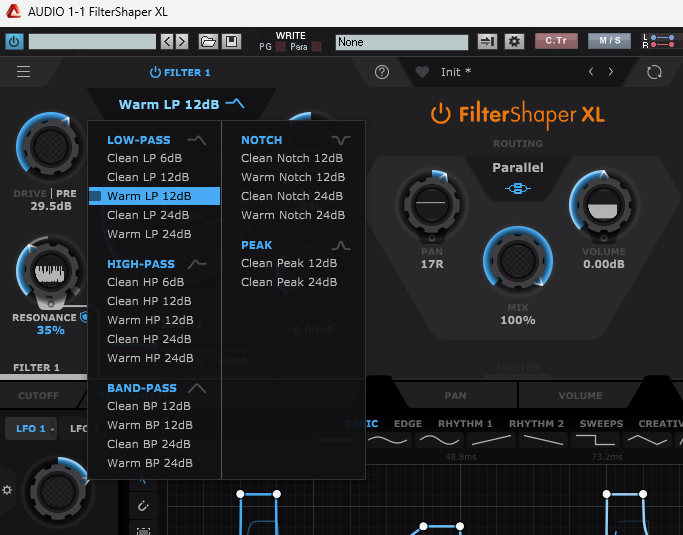Select Warm HP 24dB filter
Viewport: 683px width, 535px height.
[150, 359]
